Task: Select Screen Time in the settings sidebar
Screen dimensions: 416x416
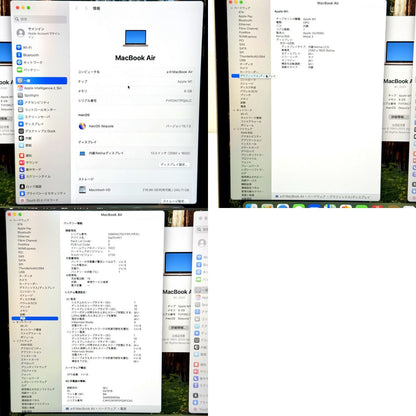Action: [x=35, y=176]
